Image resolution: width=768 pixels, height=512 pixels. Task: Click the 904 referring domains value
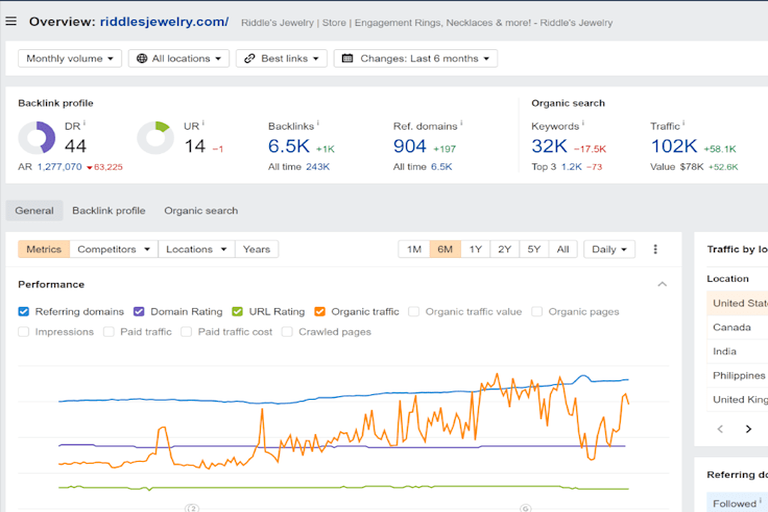[410, 146]
